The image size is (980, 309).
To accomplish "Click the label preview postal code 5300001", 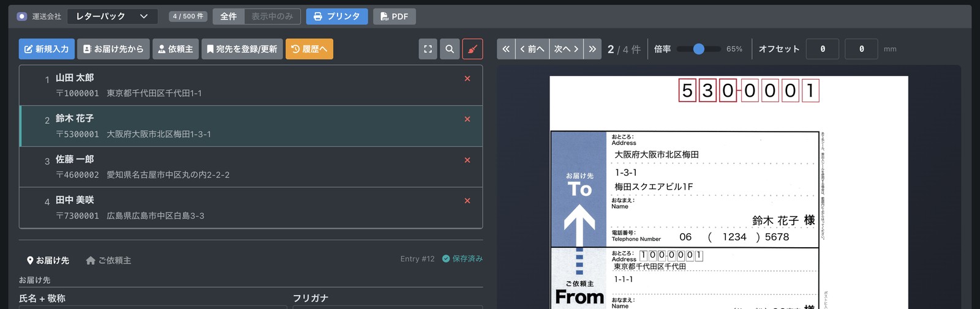I will pos(748,91).
